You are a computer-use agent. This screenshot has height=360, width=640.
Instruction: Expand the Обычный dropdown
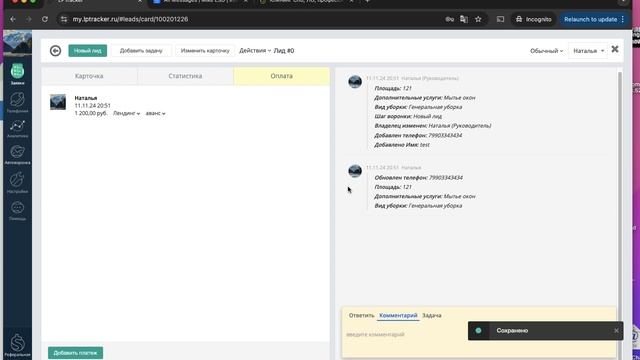(x=547, y=51)
